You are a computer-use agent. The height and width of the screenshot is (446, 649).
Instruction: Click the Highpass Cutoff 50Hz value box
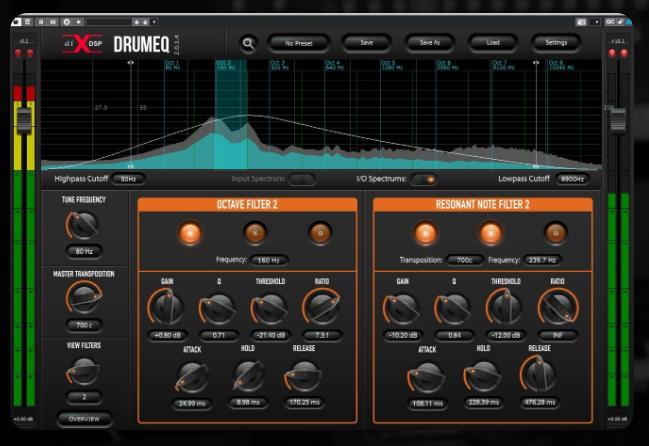point(128,179)
